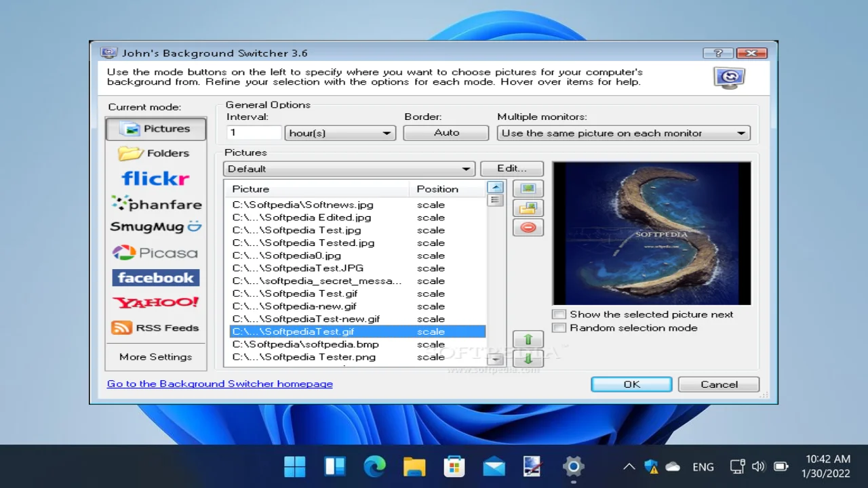This screenshot has width=868, height=488.
Task: Open the Default picture set dropdown
Action: tap(349, 169)
